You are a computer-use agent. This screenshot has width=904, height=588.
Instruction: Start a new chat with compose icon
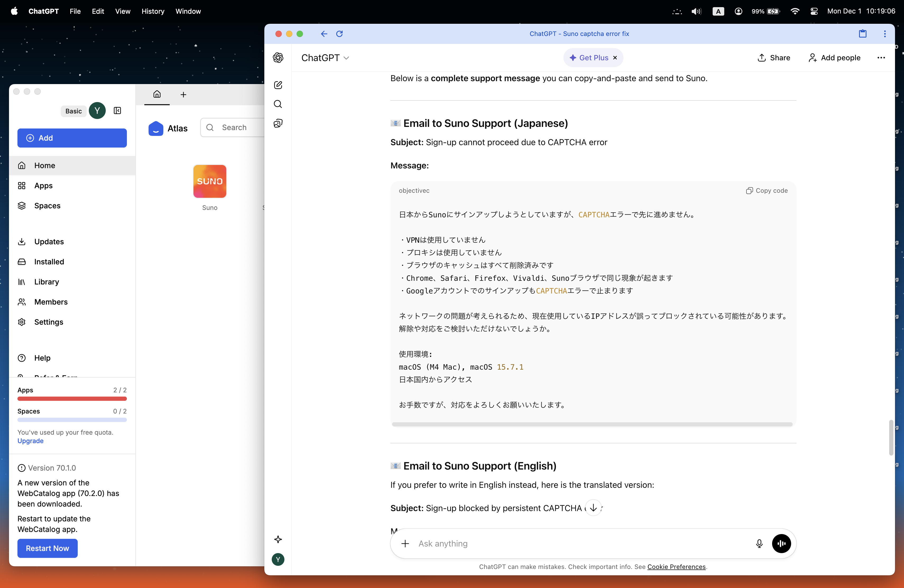[x=278, y=85]
